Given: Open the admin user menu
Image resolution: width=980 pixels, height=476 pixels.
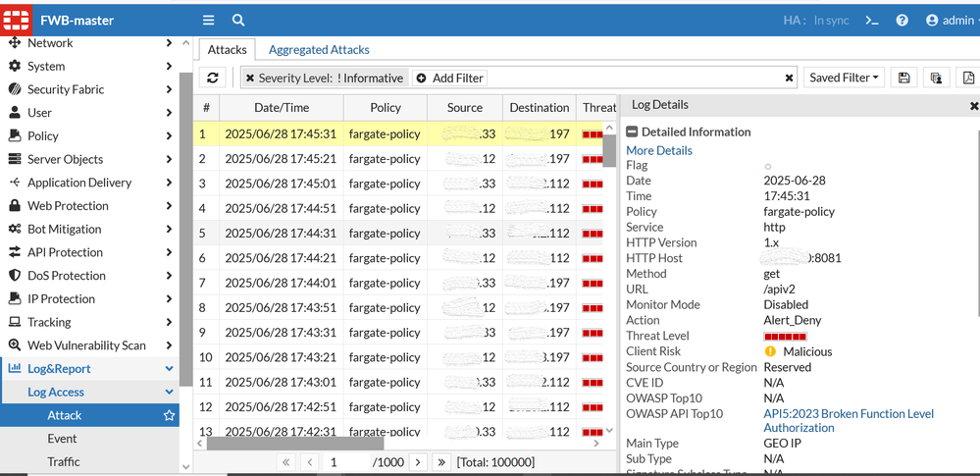Looking at the screenshot, I should coord(952,20).
